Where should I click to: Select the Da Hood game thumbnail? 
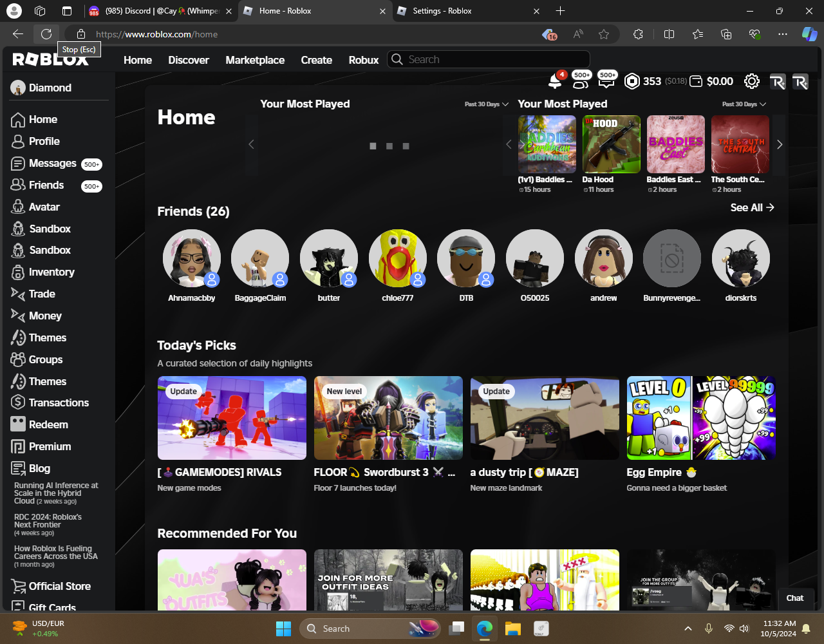click(x=611, y=144)
